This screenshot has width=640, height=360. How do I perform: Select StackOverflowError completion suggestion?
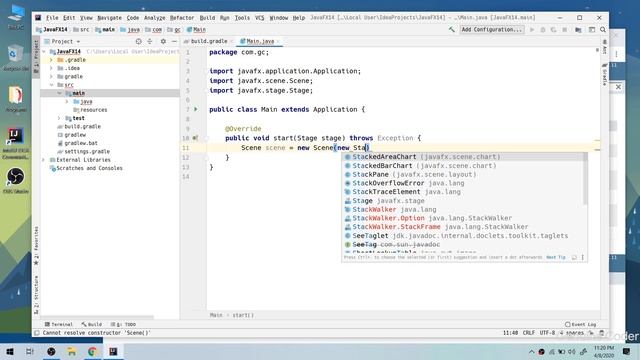point(464,183)
